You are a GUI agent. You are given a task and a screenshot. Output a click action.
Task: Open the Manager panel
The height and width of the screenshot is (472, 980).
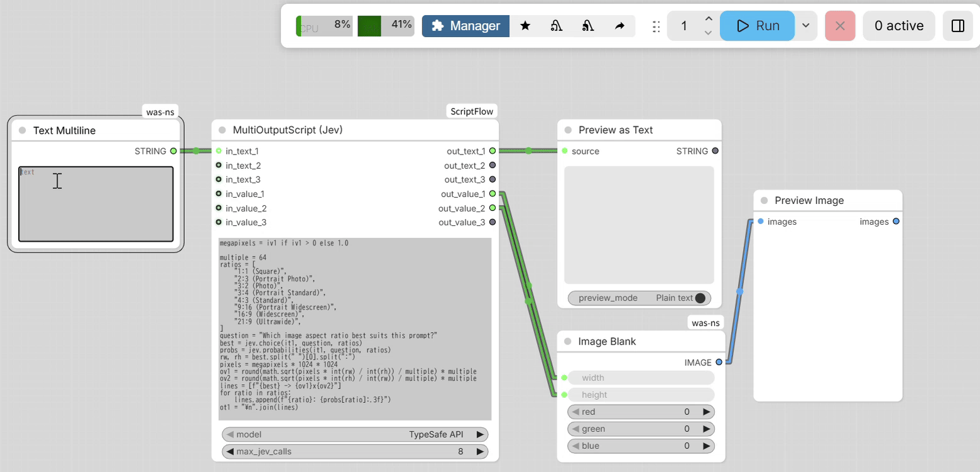[465, 26]
